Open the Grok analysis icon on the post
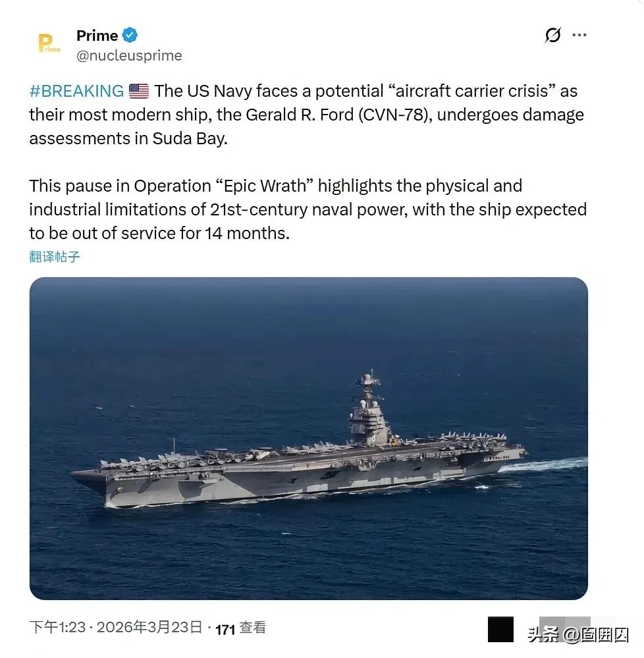This screenshot has width=644, height=658. click(x=552, y=36)
